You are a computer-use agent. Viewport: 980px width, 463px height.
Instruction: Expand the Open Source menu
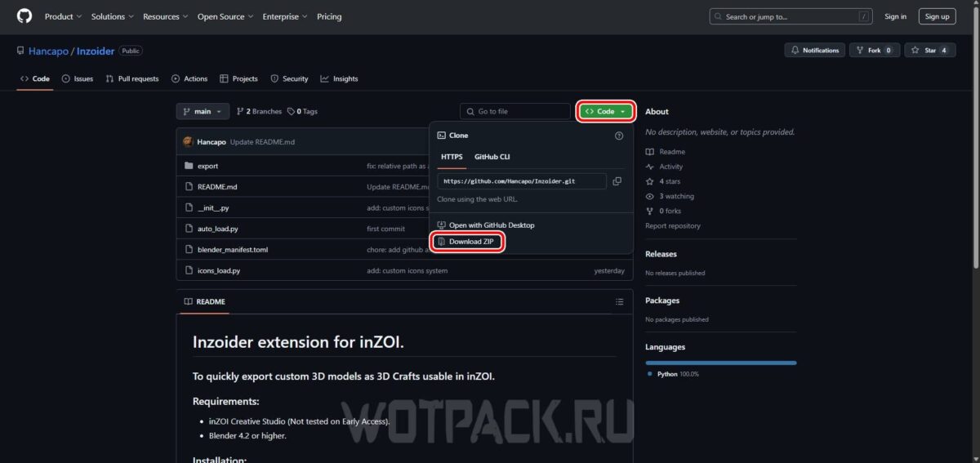[x=225, y=16]
